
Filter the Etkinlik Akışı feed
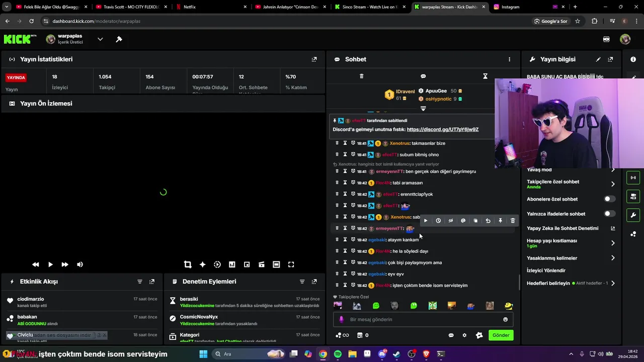140,282
